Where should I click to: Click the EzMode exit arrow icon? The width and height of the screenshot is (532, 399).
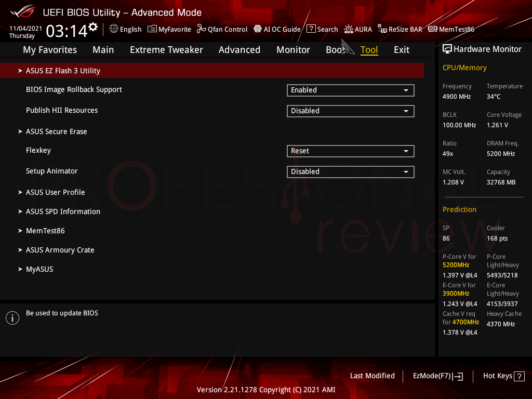point(458,376)
